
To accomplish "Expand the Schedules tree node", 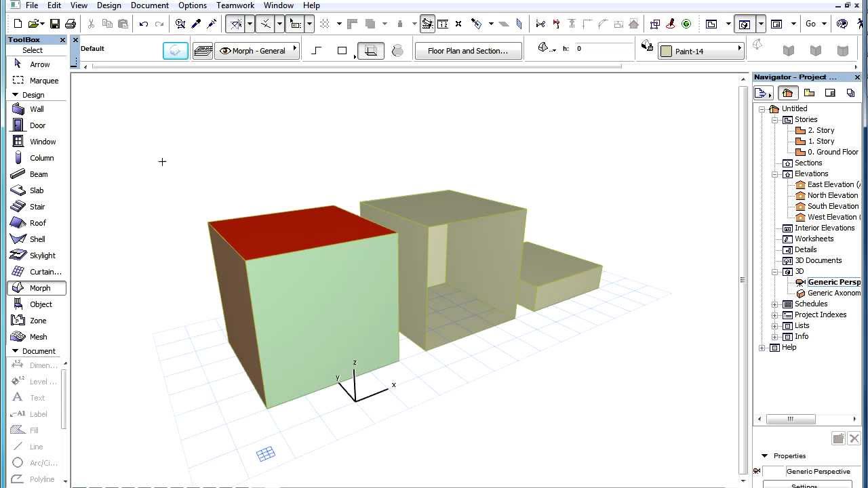I will click(x=775, y=304).
